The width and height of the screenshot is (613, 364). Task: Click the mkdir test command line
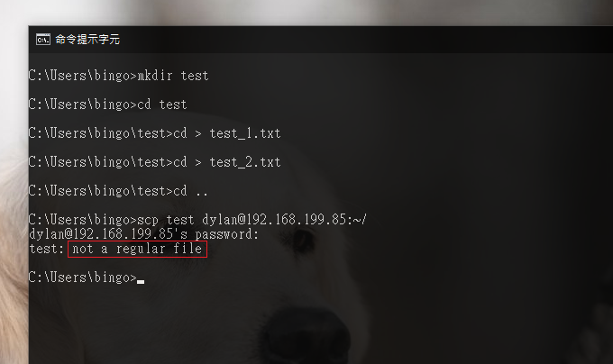point(118,76)
